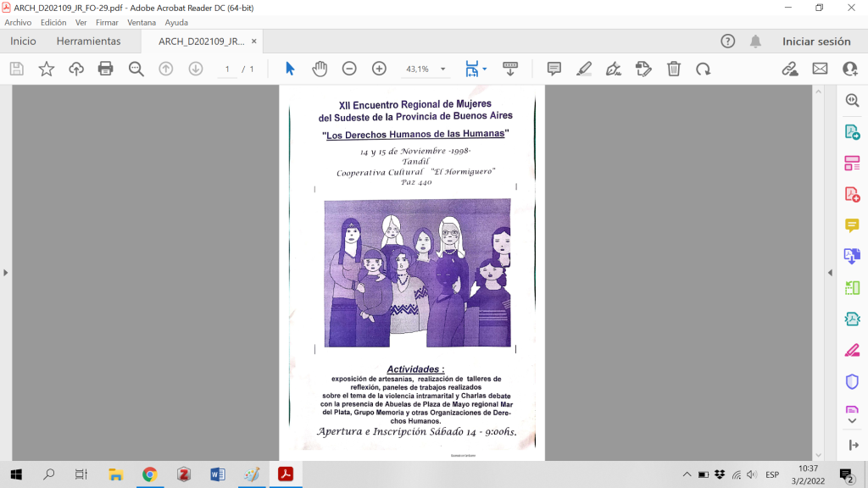Screen dimensions: 868x488
Task: Add the file to starred bookmarks
Action: tap(47, 69)
